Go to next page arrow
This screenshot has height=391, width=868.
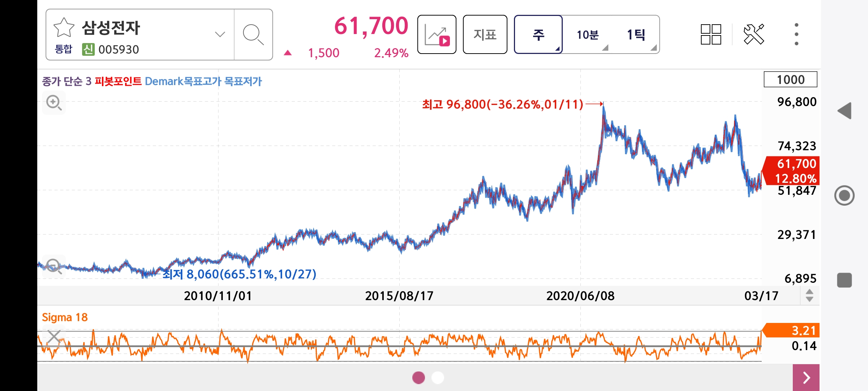point(806,378)
